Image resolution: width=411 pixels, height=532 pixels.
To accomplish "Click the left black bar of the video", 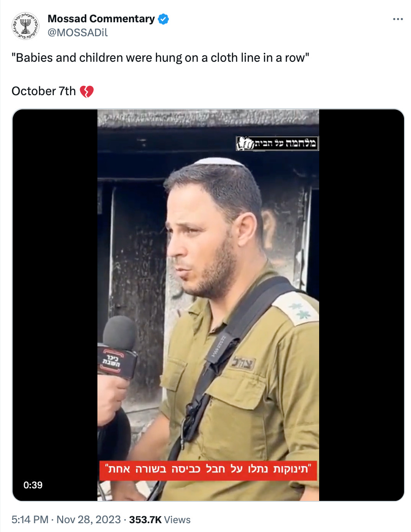I will click(55, 305).
